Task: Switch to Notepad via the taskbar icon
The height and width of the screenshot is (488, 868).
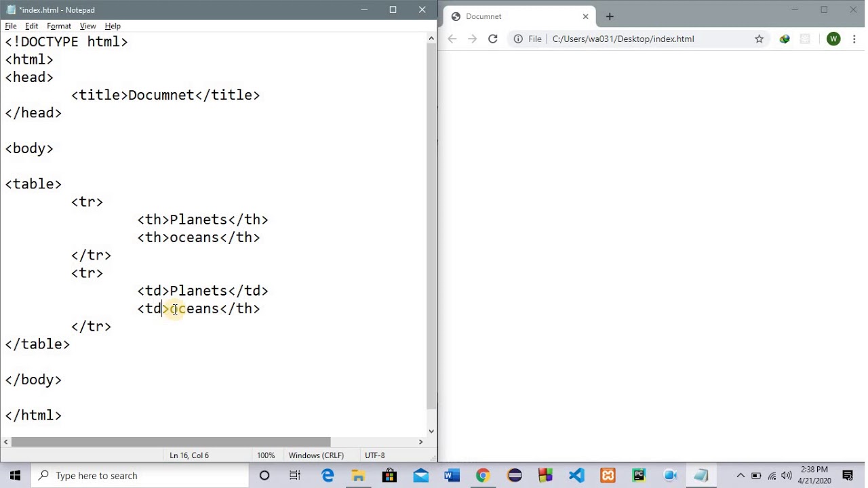Action: click(x=701, y=476)
